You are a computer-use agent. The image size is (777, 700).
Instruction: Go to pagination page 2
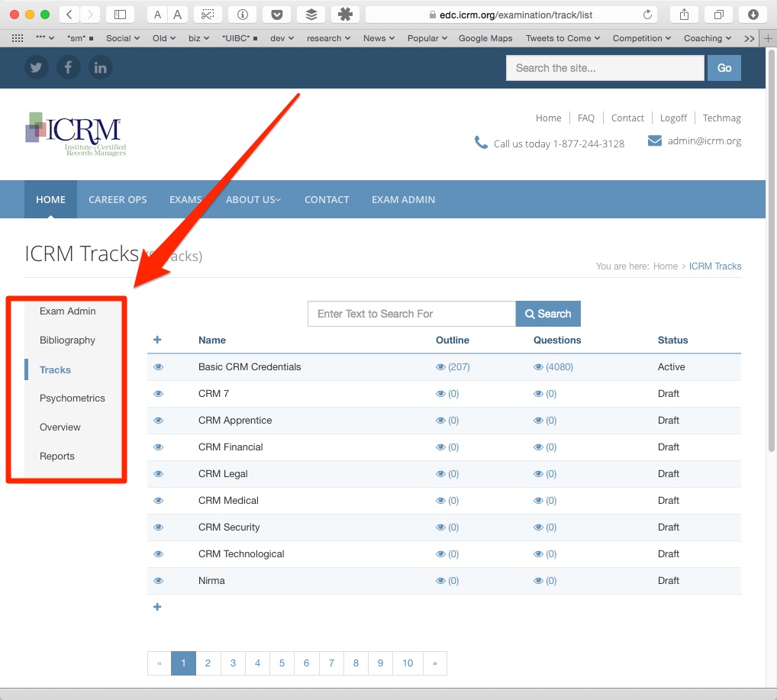pyautogui.click(x=208, y=663)
